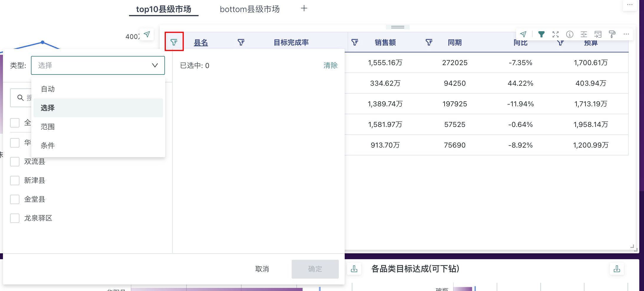Screen dimensions: 644x291
Task: Open the info icon in the chart toolbar
Action: click(569, 34)
